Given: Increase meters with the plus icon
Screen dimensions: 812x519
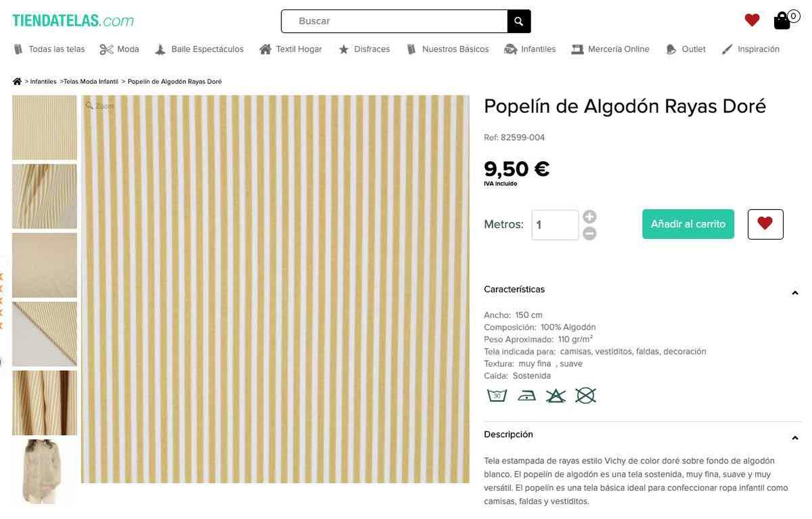Looking at the screenshot, I should pyautogui.click(x=589, y=217).
